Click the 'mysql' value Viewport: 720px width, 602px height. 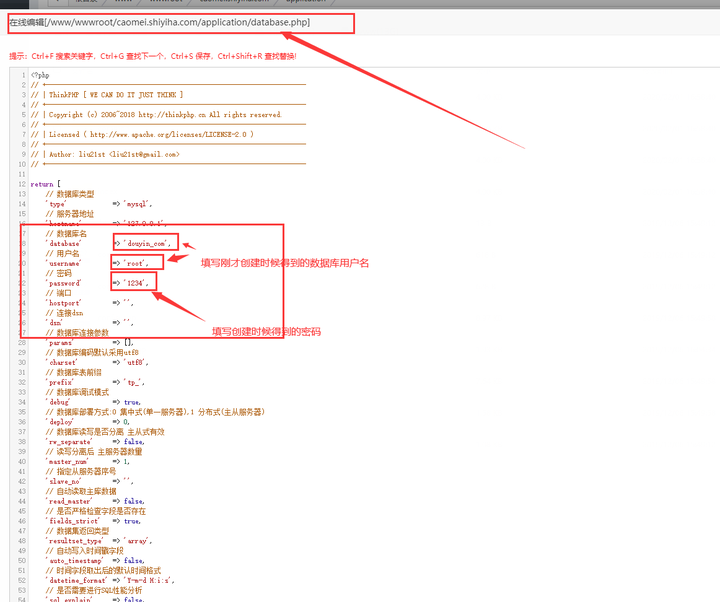click(x=138, y=204)
